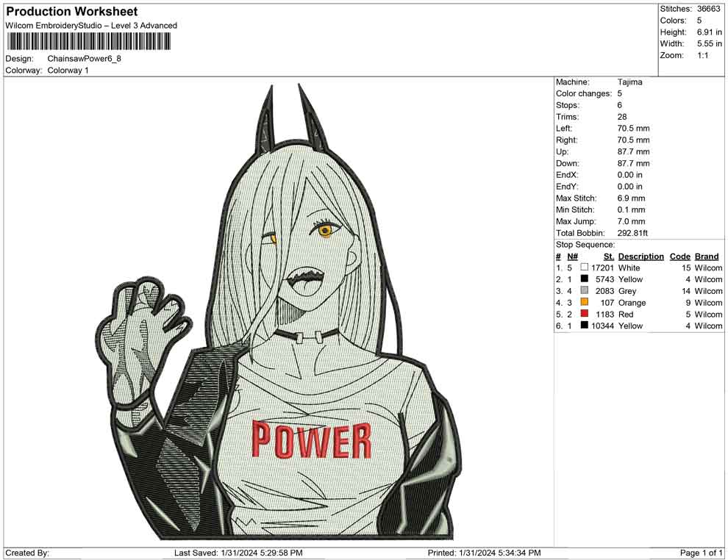The height and width of the screenshot is (560, 728).
Task: Click the EndY value "0.00 in"
Action: (x=629, y=187)
